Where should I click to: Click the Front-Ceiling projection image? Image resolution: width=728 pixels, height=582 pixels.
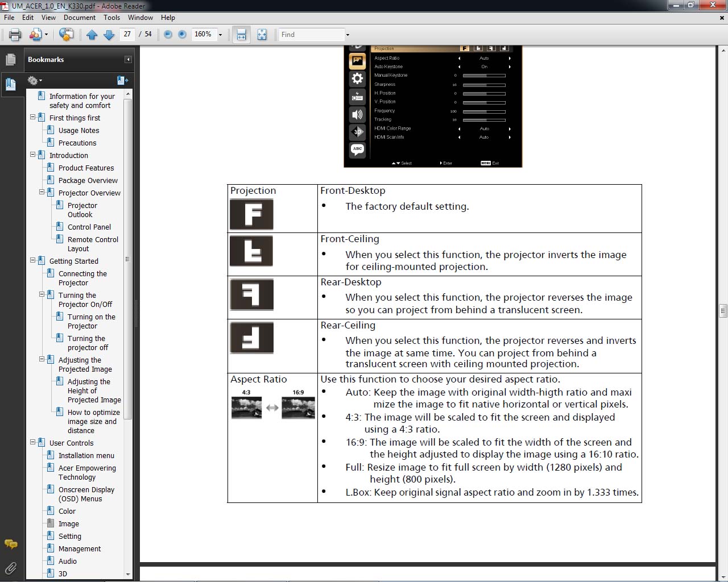tap(251, 251)
